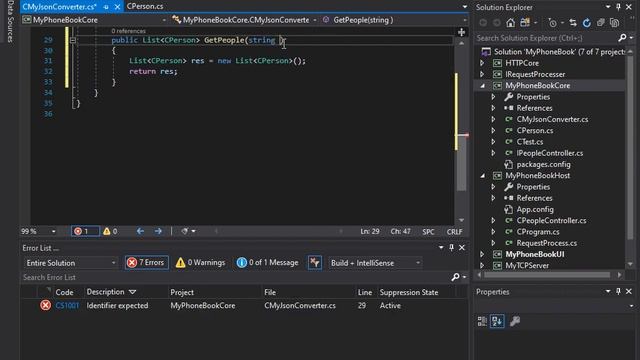Select IPeopleController.cs in Solution Explorer
The height and width of the screenshot is (360, 640).
(x=549, y=153)
